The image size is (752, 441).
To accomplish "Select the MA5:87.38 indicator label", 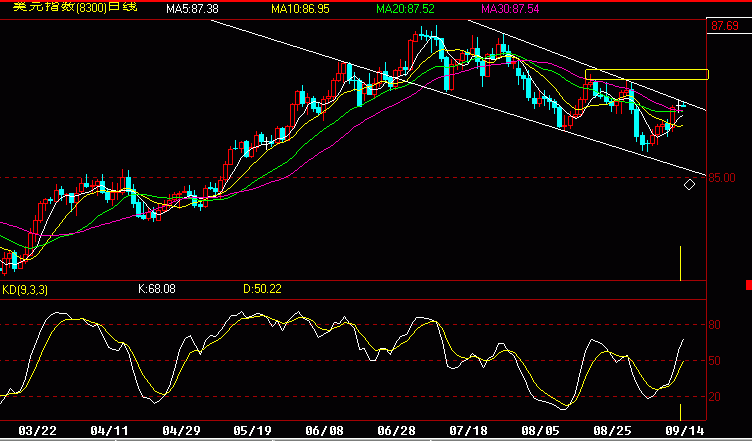I will (x=192, y=8).
